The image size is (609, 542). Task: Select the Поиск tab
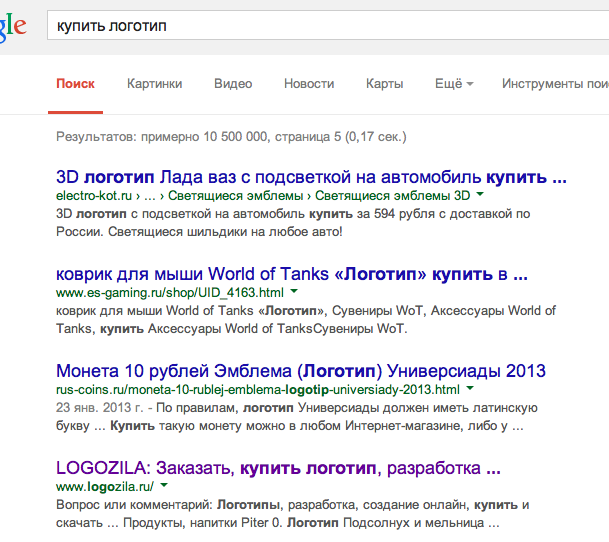[76, 84]
